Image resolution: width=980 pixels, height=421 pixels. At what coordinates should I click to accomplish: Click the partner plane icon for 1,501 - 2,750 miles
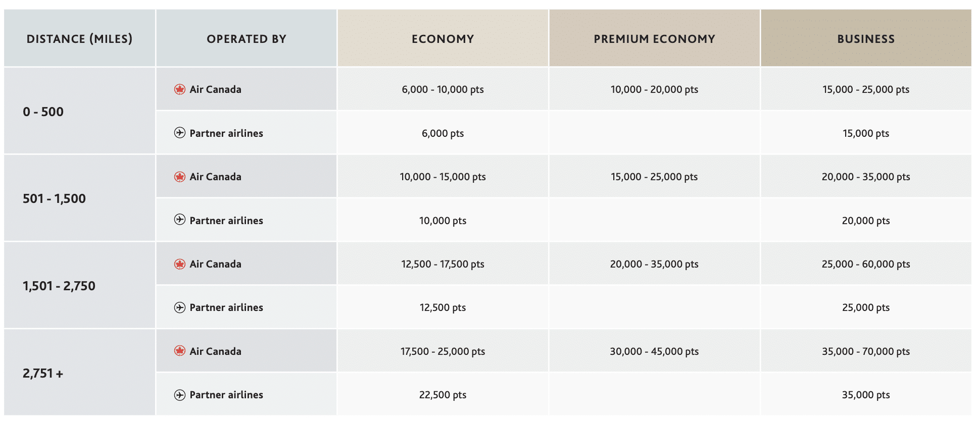(x=180, y=307)
